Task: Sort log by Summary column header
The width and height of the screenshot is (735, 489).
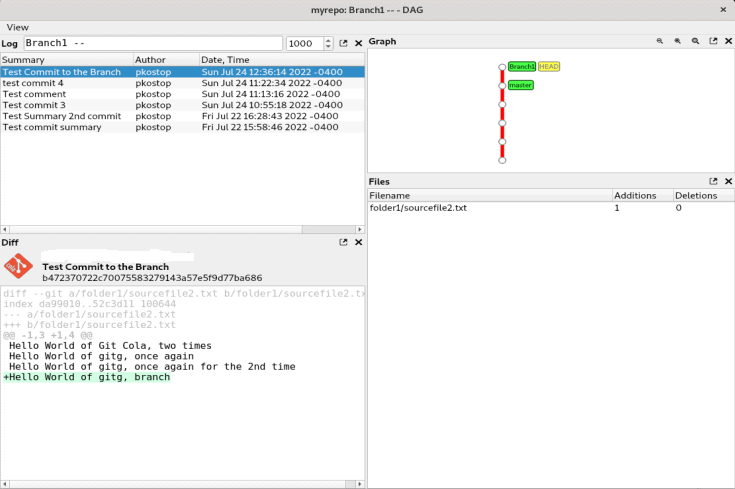Action: [x=67, y=60]
